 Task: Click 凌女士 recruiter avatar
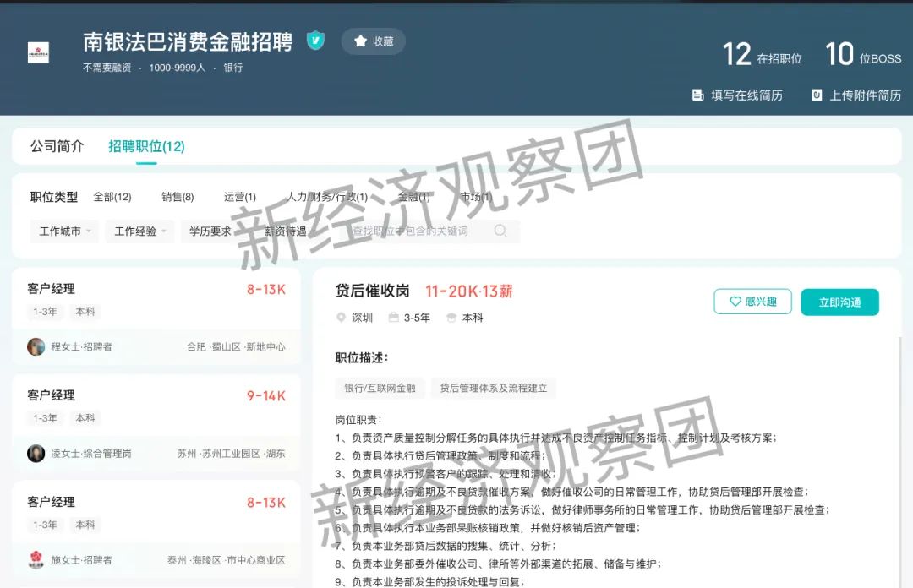pos(36,453)
